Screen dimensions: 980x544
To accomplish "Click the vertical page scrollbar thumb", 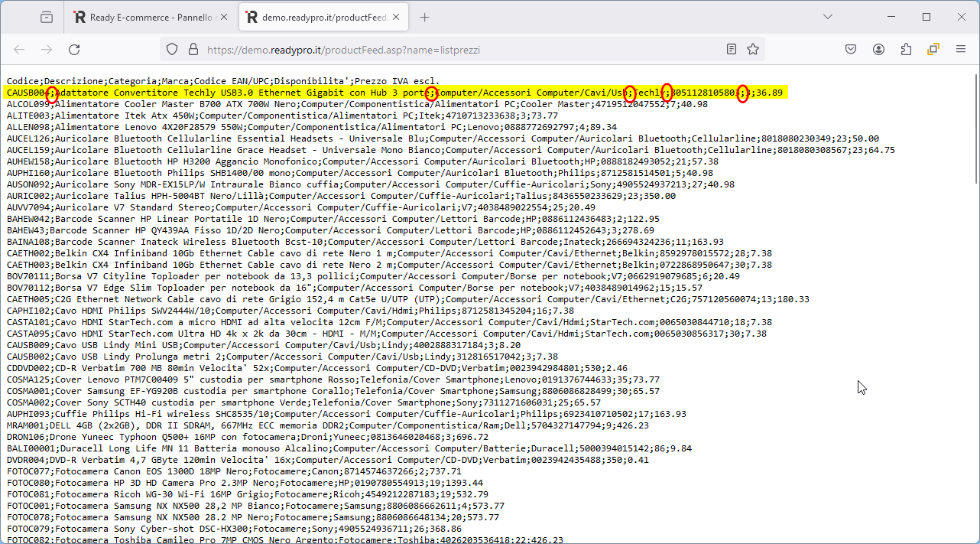I will [975, 129].
